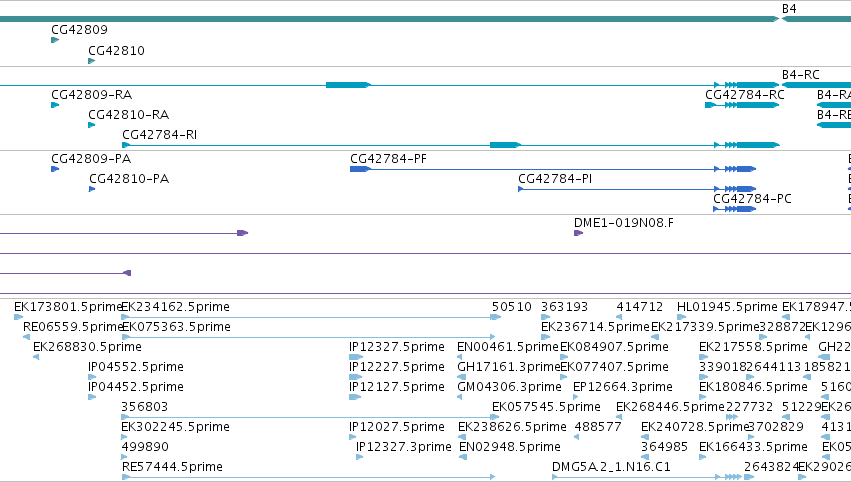Screen dimensions: 851x482
Task: Click EST label HL01945.5prime
Action: [x=727, y=307]
